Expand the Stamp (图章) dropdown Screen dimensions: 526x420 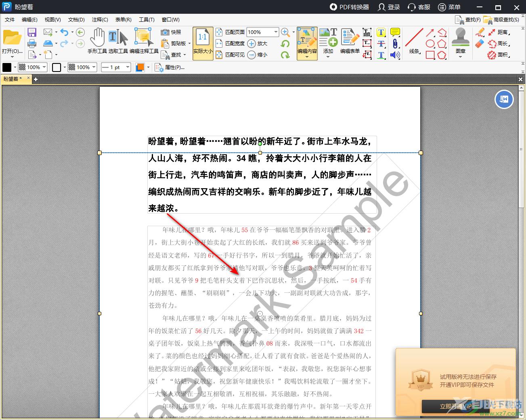[x=460, y=57]
